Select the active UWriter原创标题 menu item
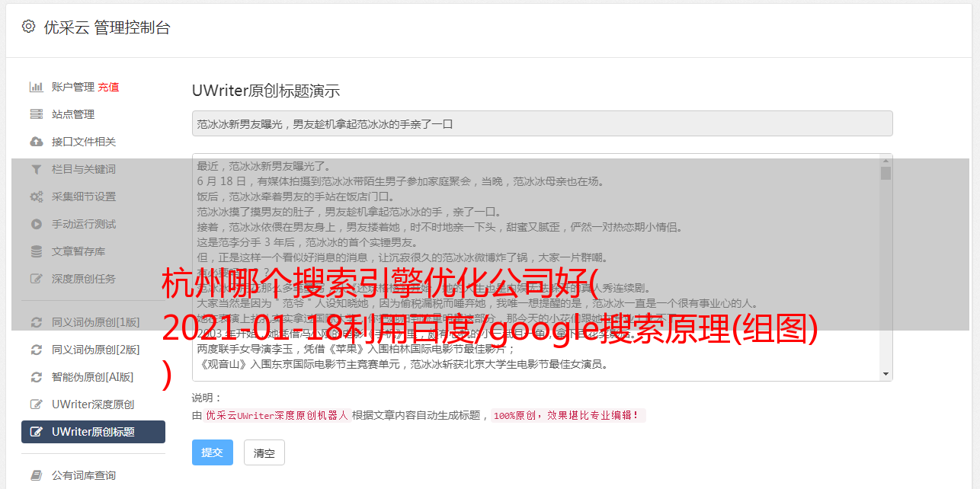This screenshot has height=489, width=980. (x=93, y=432)
